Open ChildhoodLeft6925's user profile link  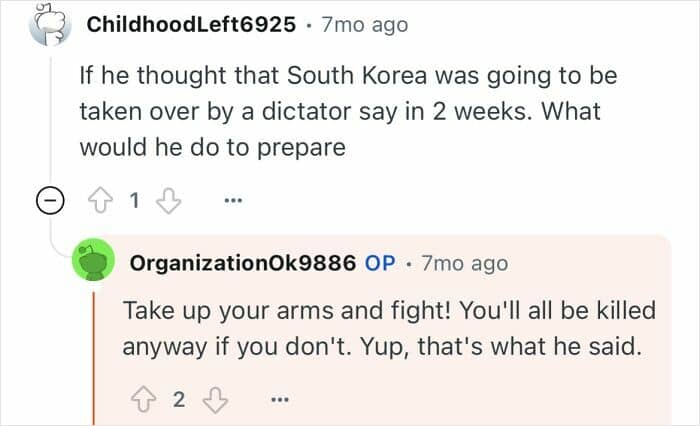tap(191, 25)
